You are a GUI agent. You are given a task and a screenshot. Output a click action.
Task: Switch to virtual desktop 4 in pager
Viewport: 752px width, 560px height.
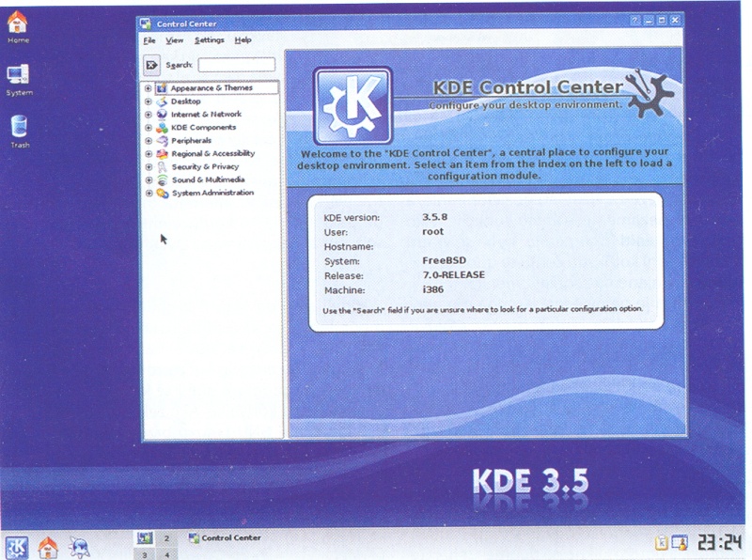coord(166,554)
